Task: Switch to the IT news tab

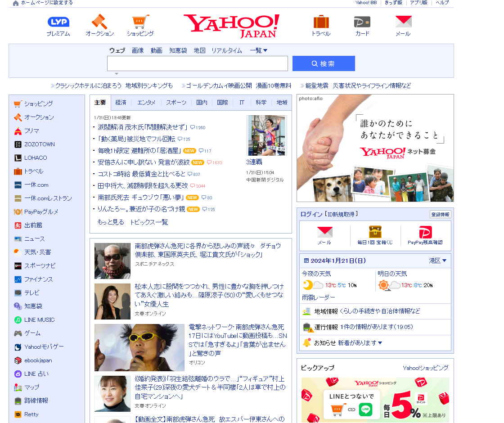Action: tap(242, 103)
